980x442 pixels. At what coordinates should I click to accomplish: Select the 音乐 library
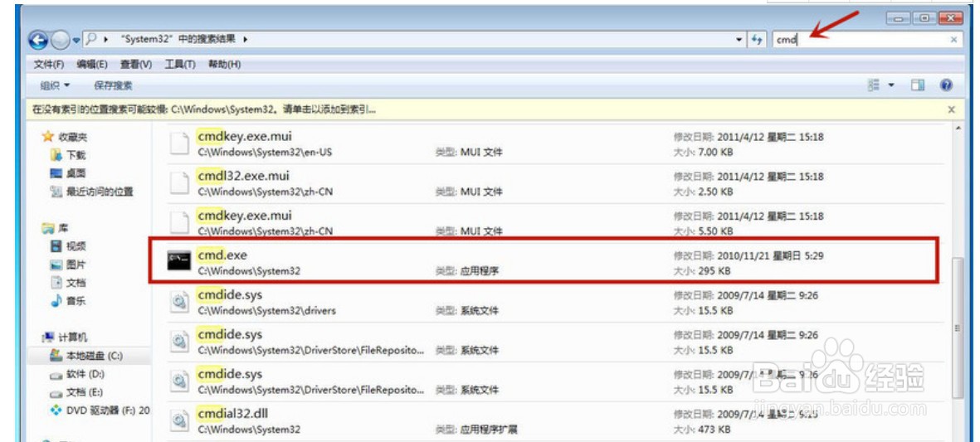point(69,301)
